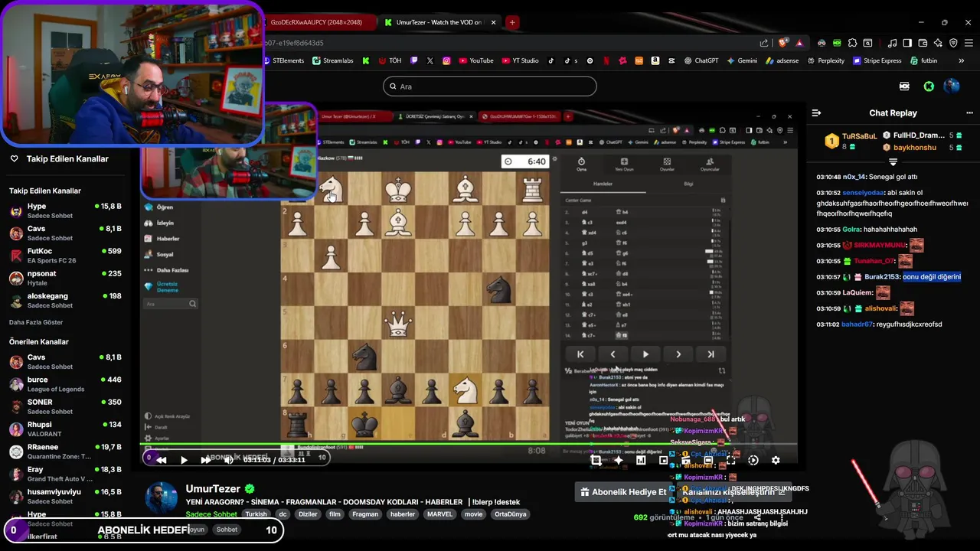Open Brave shields icon in address bar

(783, 43)
